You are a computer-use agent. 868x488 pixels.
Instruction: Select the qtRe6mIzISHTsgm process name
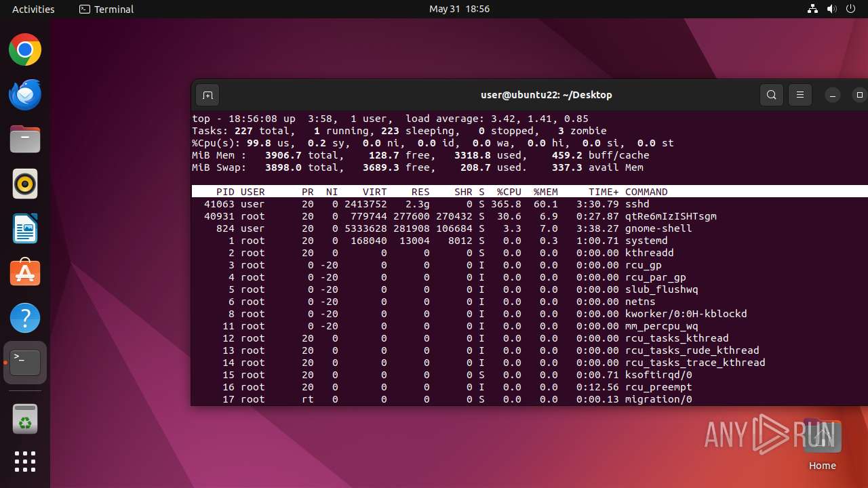click(671, 216)
